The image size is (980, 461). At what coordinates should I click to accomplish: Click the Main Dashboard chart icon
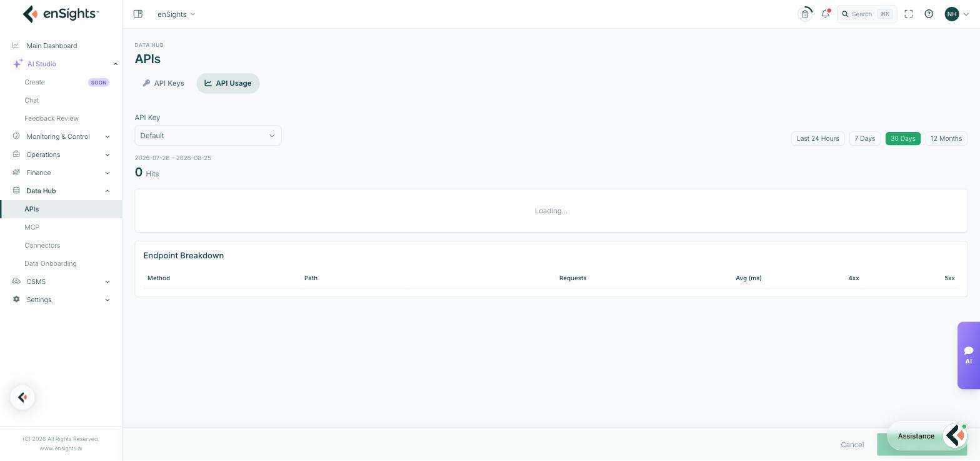(16, 45)
